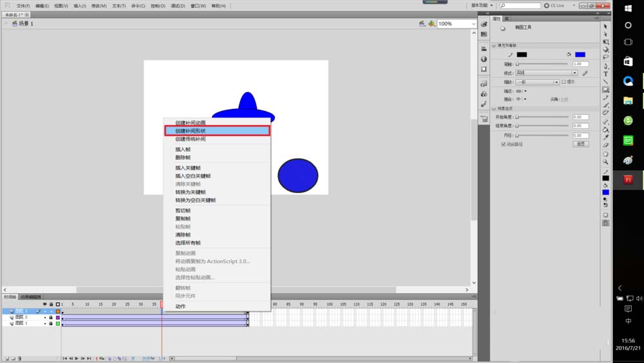
Task: Collapse the Oval Options section
Action: pyautogui.click(x=494, y=109)
